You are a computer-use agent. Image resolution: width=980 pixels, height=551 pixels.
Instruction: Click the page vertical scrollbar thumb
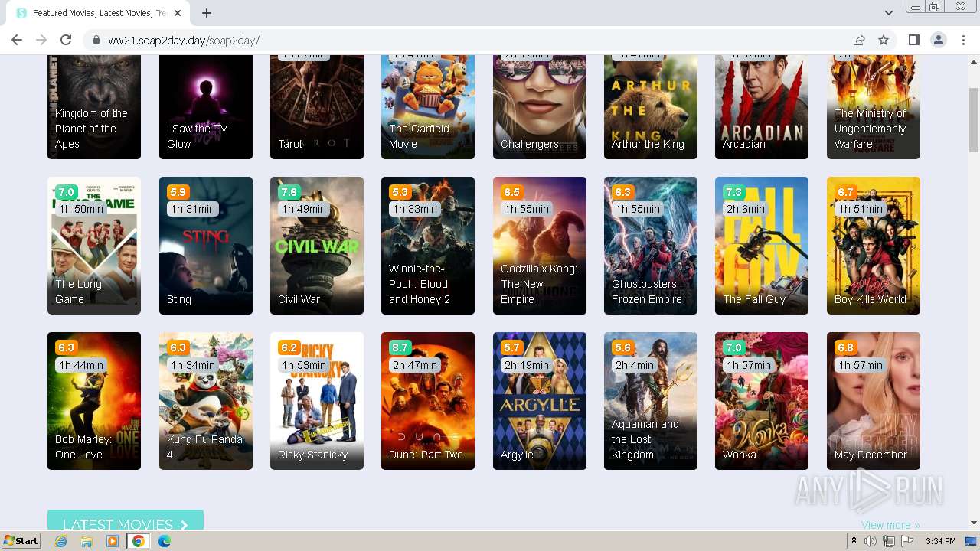pyautogui.click(x=973, y=119)
